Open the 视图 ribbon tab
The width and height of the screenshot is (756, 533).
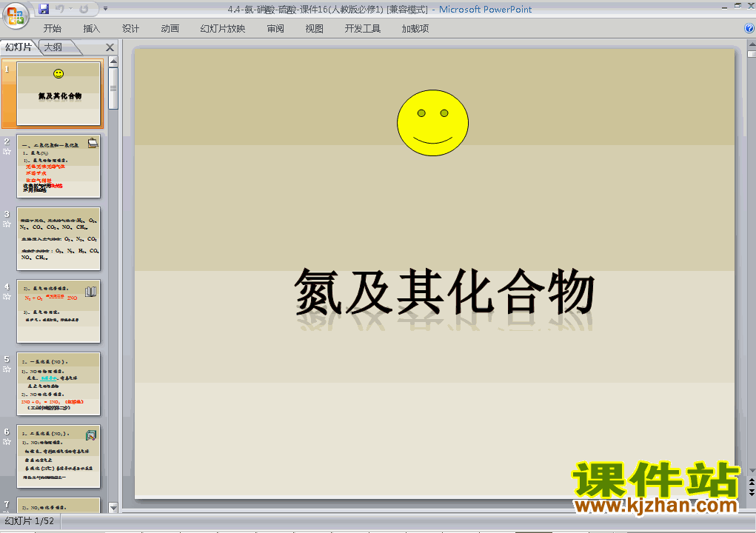click(x=315, y=29)
